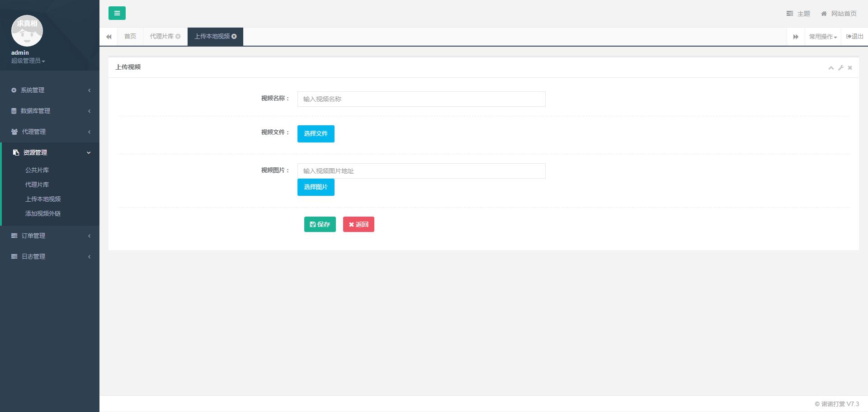This screenshot has width=868, height=412.
Task: Open the 主题 theme switcher
Action: [x=798, y=14]
